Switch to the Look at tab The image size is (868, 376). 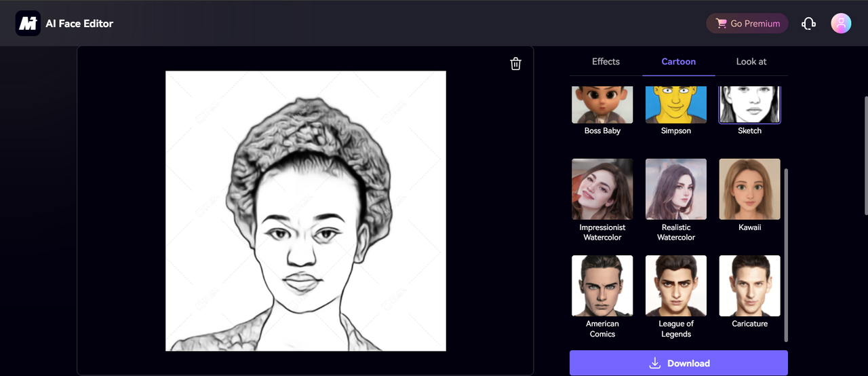(x=751, y=62)
